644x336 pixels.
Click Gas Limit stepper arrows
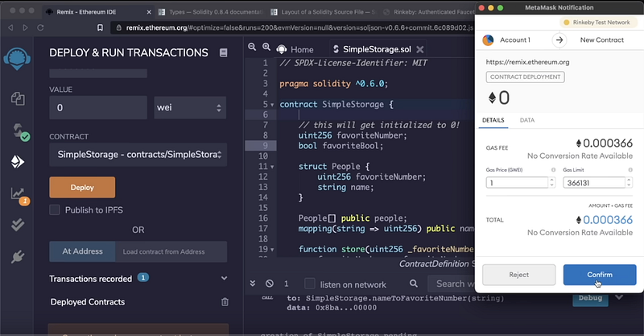[629, 183]
